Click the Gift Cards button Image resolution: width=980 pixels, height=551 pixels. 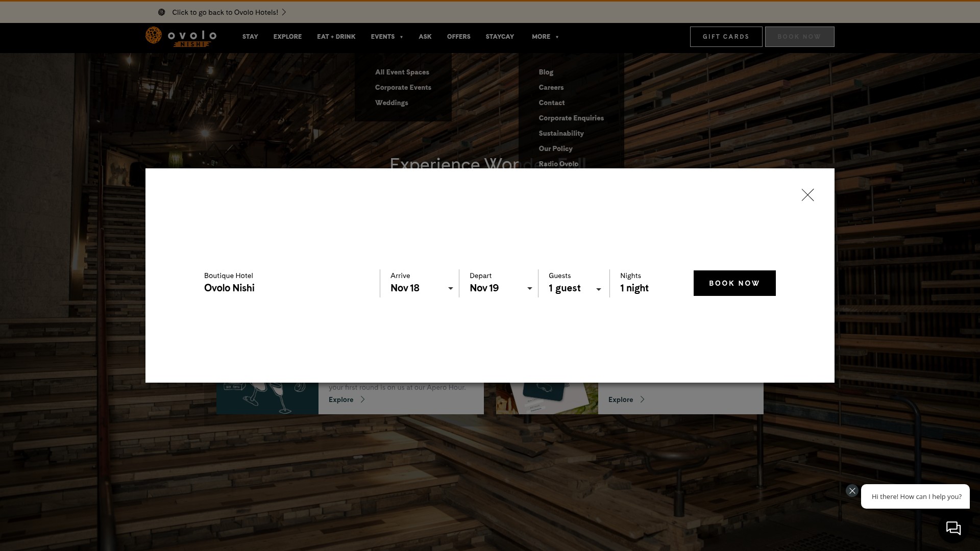click(726, 37)
